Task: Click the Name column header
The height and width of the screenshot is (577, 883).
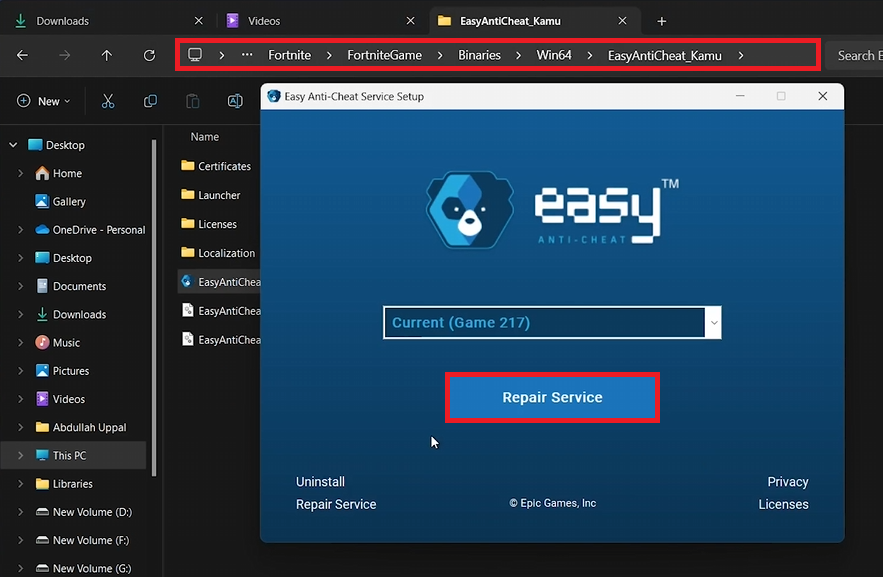Action: click(x=204, y=137)
